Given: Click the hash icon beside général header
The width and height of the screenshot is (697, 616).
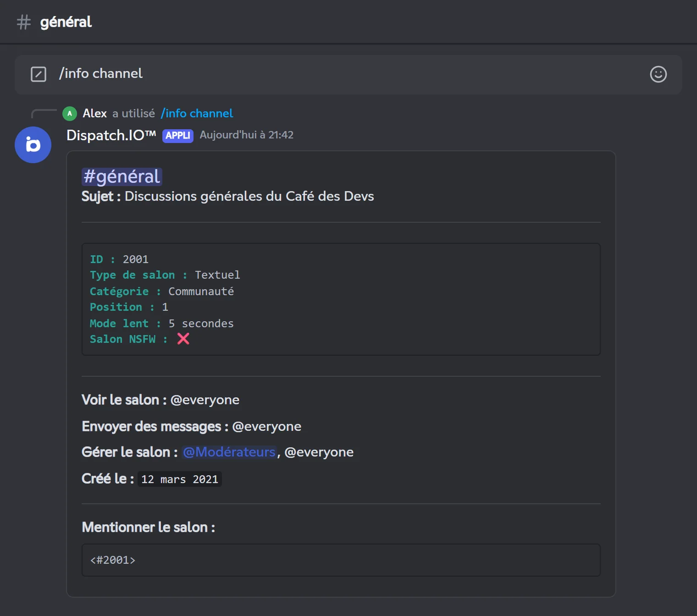Looking at the screenshot, I should click(24, 22).
